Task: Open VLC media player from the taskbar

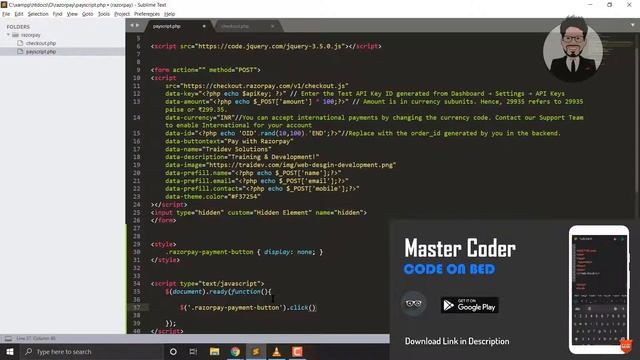Action: click(277, 351)
